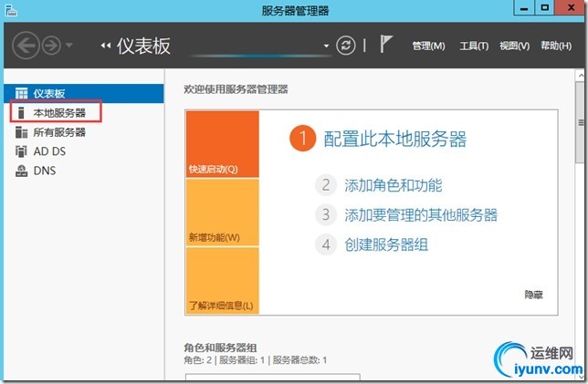
Task: Minimize the 服务器管理器 window
Action: [524, 8]
